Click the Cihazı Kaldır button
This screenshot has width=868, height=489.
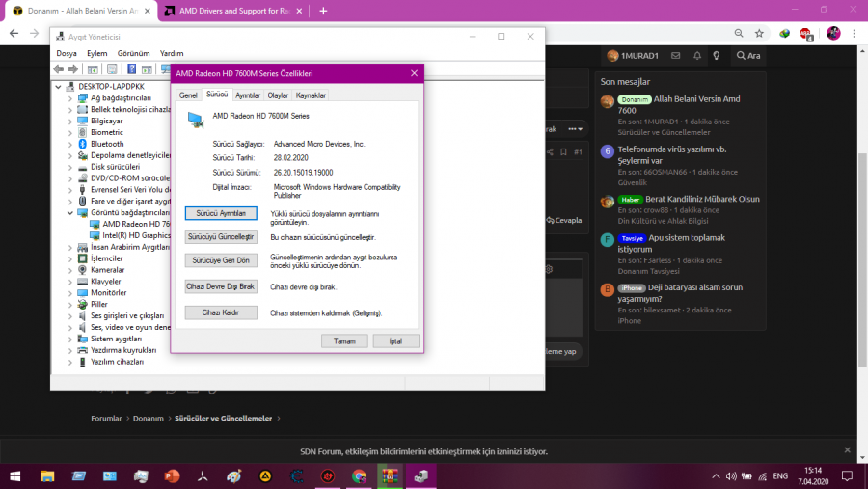[221, 312]
